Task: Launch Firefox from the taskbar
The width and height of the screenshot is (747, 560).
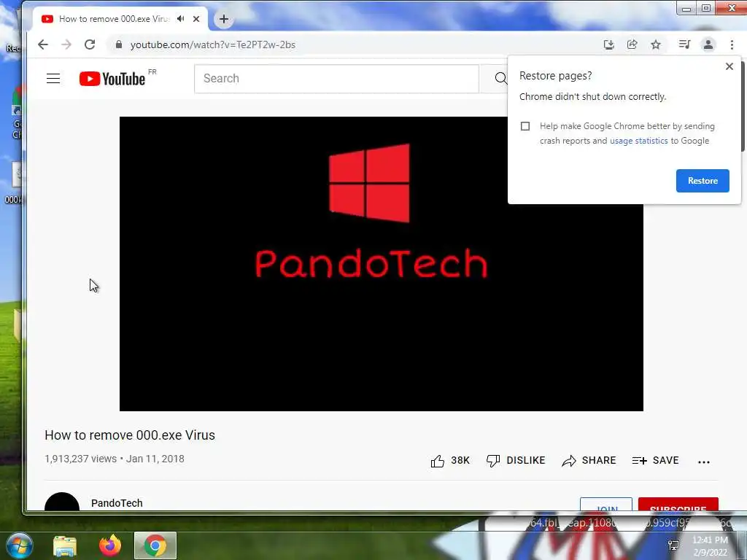Action: 110,545
